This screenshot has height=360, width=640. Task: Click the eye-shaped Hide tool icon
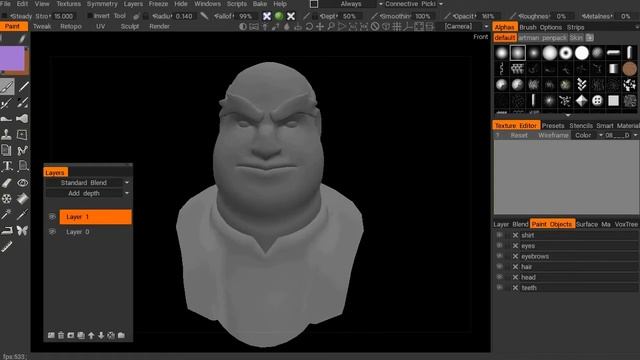point(22,182)
